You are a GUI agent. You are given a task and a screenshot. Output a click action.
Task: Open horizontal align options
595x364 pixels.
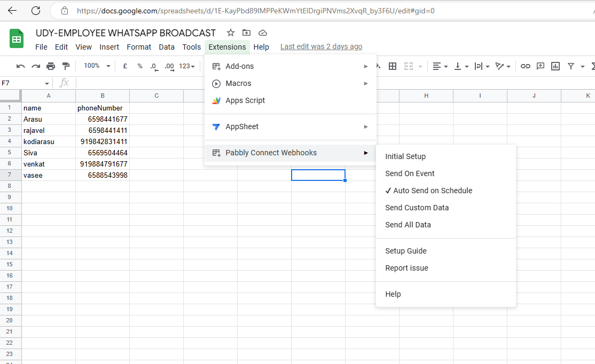pyautogui.click(x=440, y=66)
